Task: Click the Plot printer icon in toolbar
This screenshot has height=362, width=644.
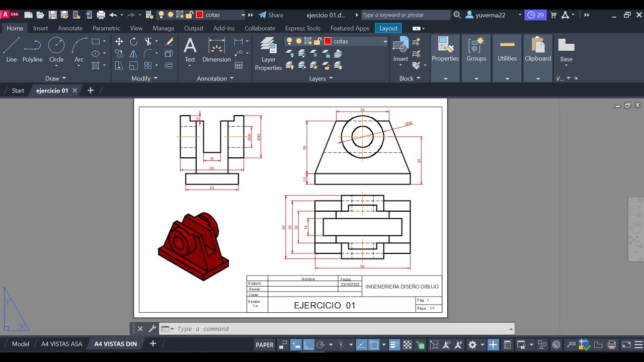Action: (x=101, y=15)
